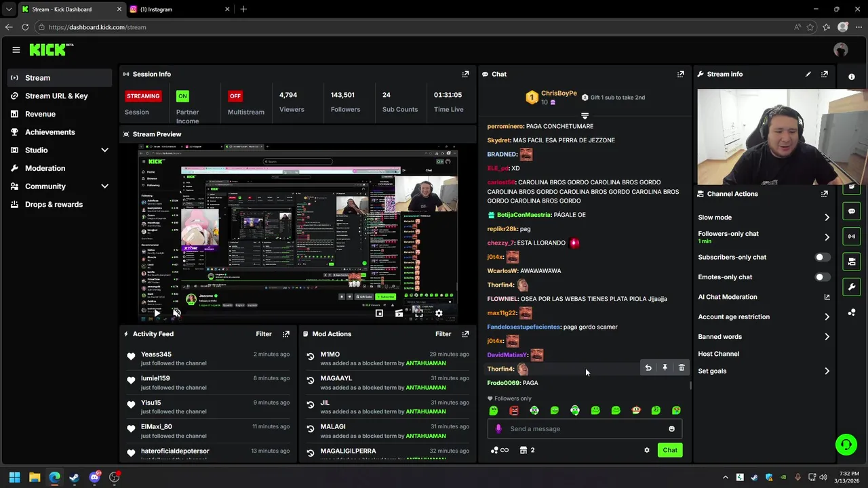This screenshot has height=488, width=868.
Task: Click the Send a message field
Action: coord(585,429)
